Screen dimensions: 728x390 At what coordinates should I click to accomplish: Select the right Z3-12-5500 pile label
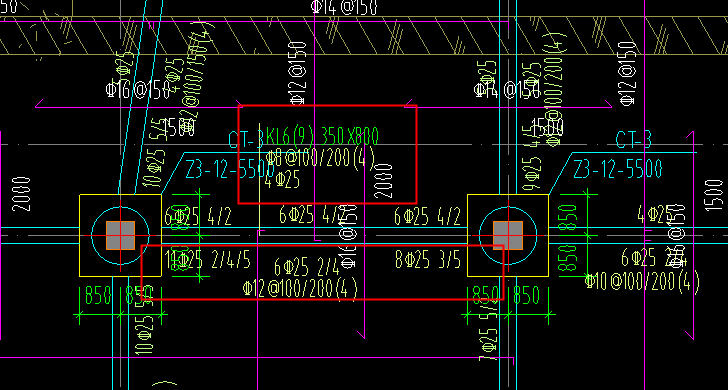[618, 169]
